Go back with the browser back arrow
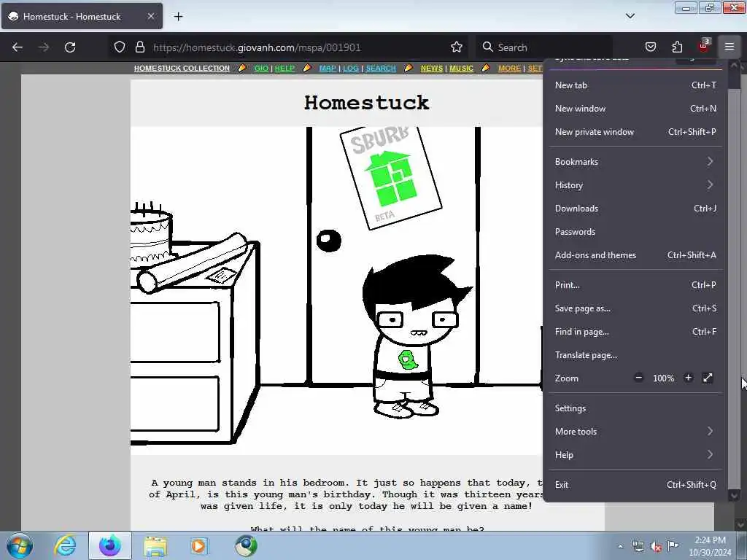747x560 pixels. coord(18,47)
